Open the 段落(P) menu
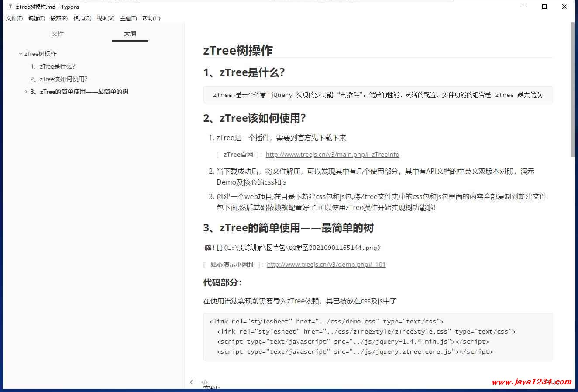 pyautogui.click(x=59, y=18)
